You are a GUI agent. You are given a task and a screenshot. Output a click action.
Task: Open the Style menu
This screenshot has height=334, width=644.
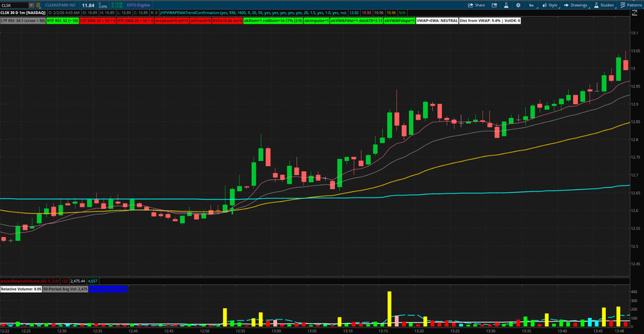(x=550, y=5)
